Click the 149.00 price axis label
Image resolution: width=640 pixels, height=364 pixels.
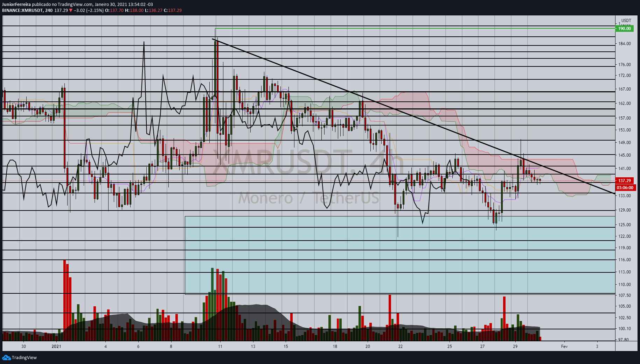(x=625, y=143)
